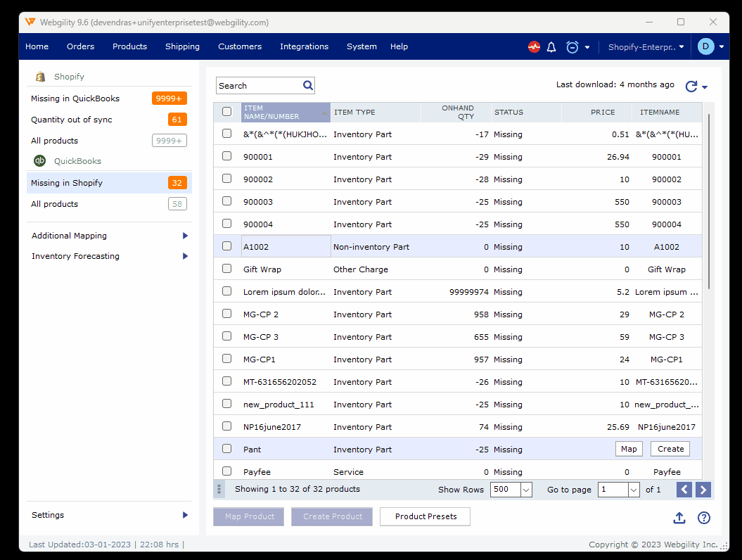Viewport: 742px width, 560px height.
Task: Click the table vertical scrollbar
Action: pyautogui.click(x=708, y=201)
